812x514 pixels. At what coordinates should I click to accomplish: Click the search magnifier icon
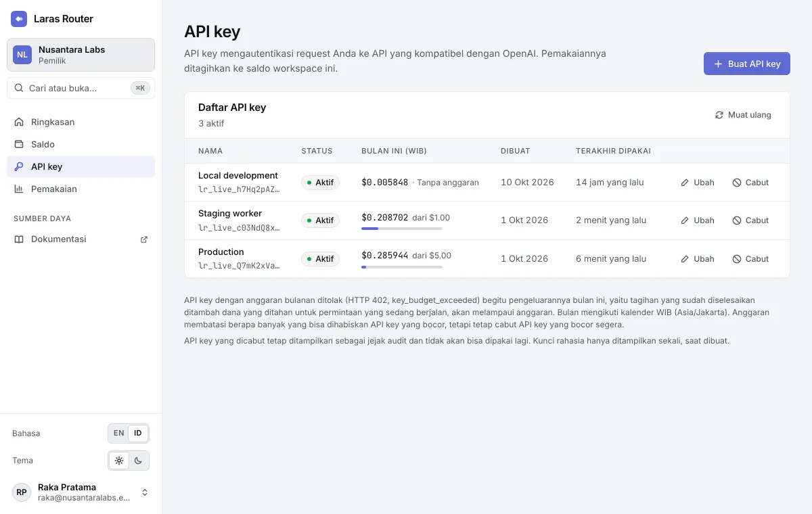[19, 88]
